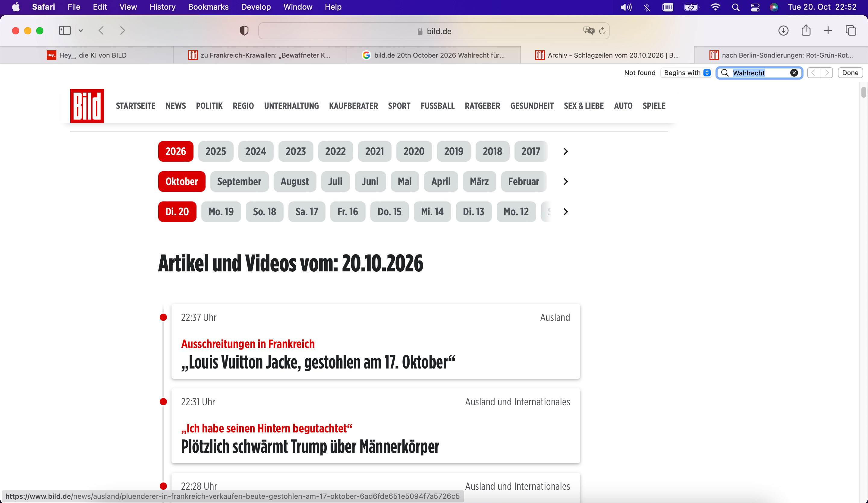The height and width of the screenshot is (503, 868).
Task: Click the BILD logo
Action: [87, 106]
